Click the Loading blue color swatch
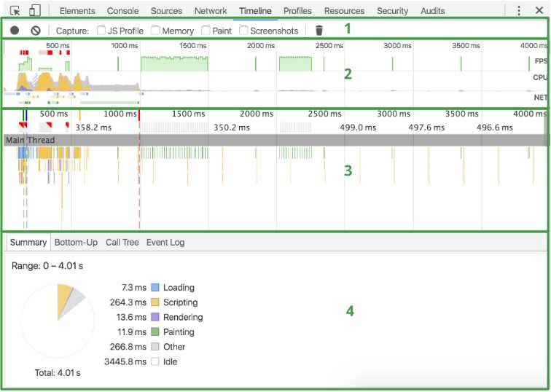551x392 pixels. [155, 287]
